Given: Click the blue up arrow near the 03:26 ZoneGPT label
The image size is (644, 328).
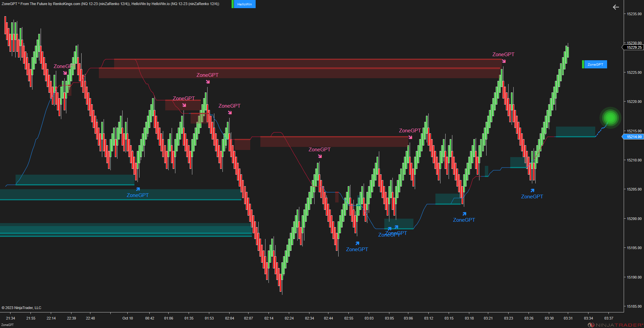Looking at the screenshot, I should (533, 190).
